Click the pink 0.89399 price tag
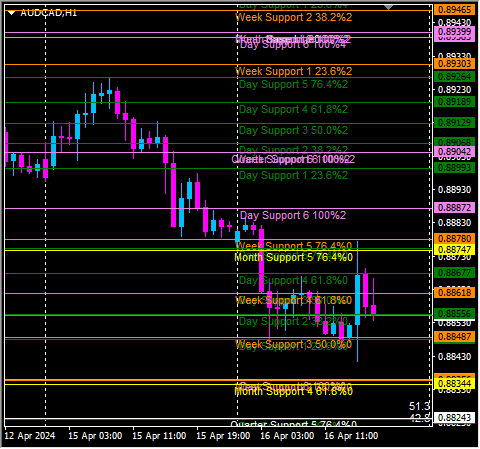 point(454,32)
